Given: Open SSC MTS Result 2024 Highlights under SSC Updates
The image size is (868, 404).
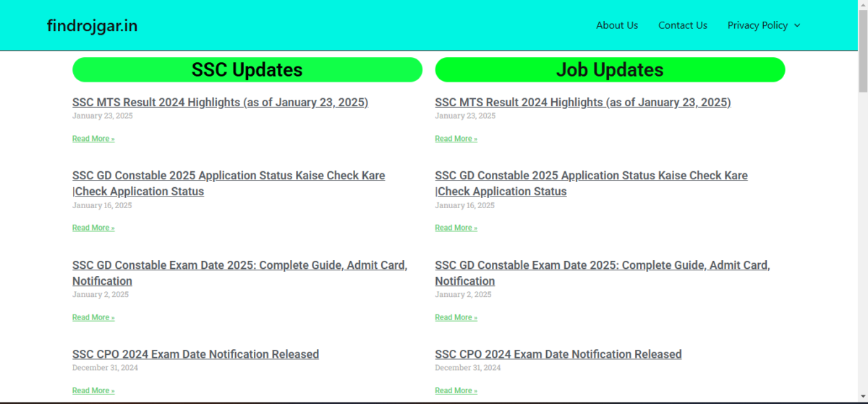Looking at the screenshot, I should (220, 103).
